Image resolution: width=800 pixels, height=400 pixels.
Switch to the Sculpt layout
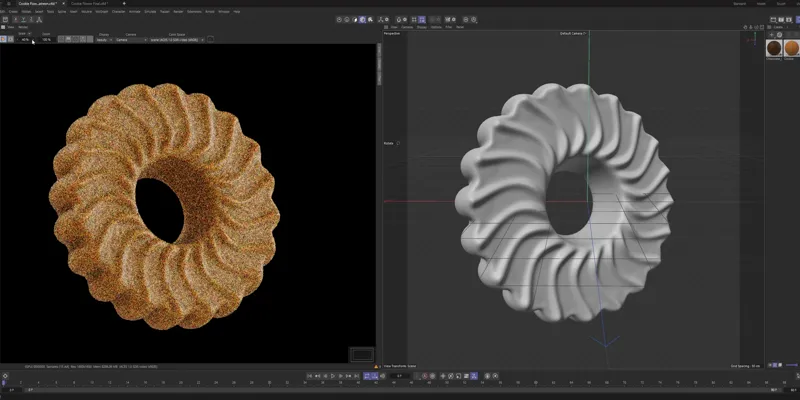point(781,4)
